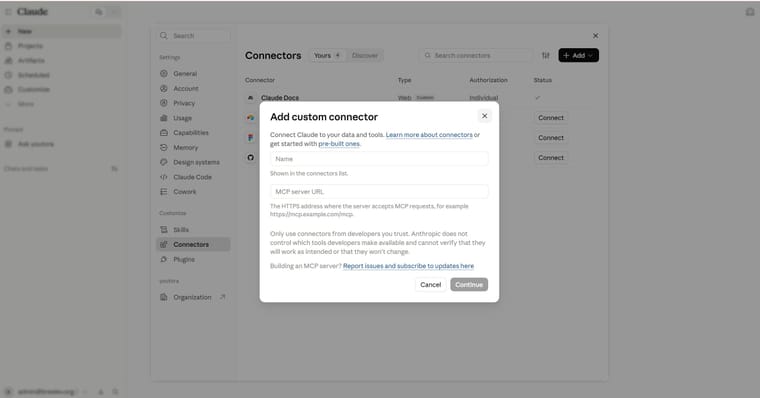Open the Plugins section
760x398 pixels.
pos(193,259)
